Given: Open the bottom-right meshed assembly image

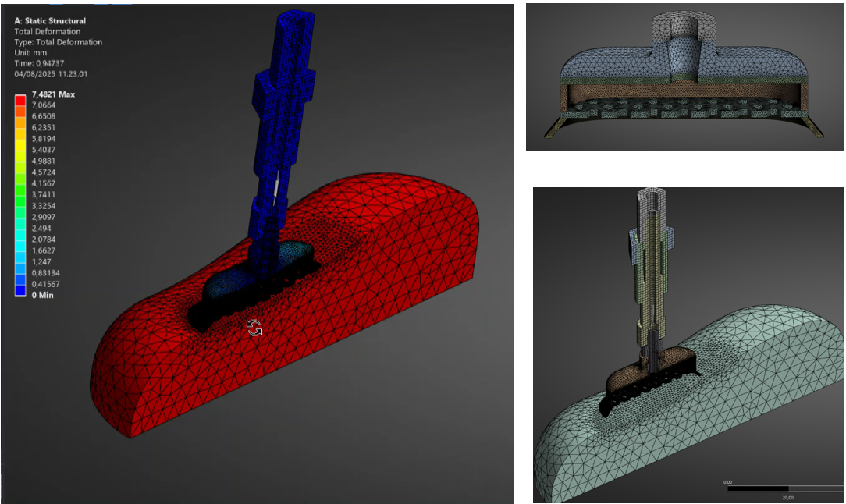Looking at the screenshot, I should (688, 345).
